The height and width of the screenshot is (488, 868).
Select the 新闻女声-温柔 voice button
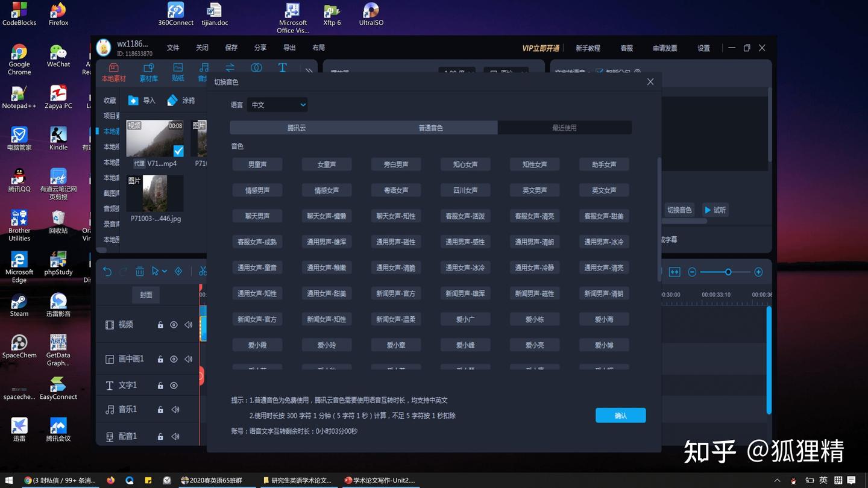[396, 319]
